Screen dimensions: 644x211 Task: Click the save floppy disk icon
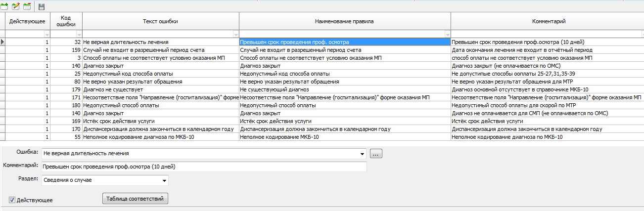[x=42, y=6]
